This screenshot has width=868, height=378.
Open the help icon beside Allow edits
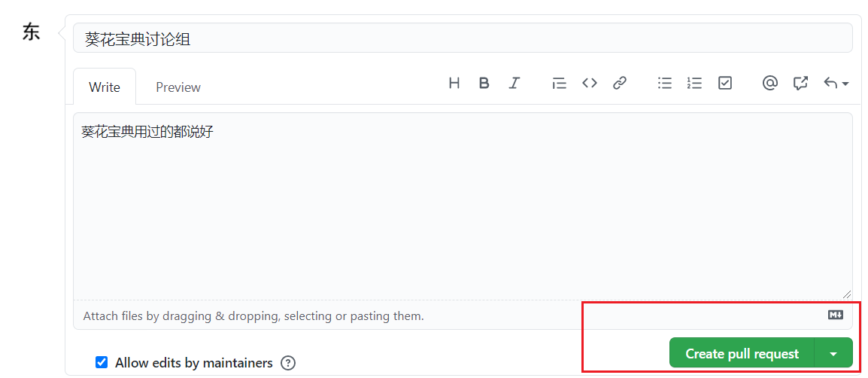click(x=288, y=363)
